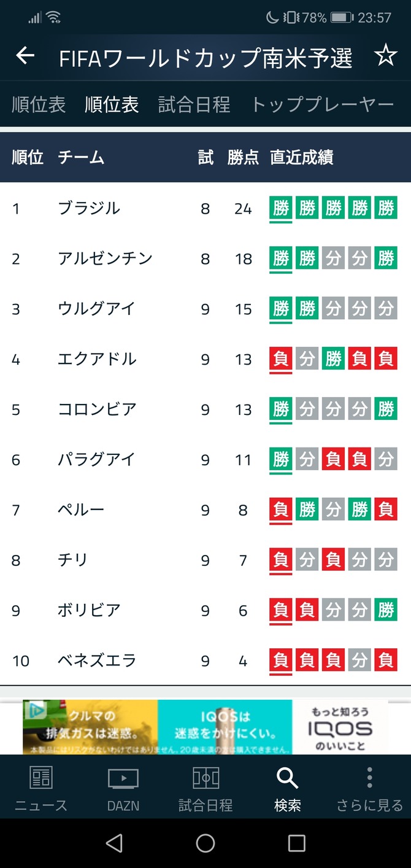This screenshot has width=411, height=868.
Task: Open the ブラジル team row
Action: click(205, 208)
